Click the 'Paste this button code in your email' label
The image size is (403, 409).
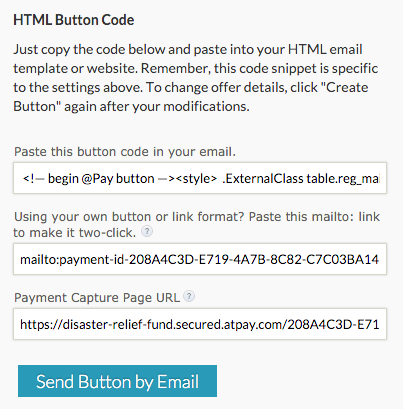click(125, 152)
